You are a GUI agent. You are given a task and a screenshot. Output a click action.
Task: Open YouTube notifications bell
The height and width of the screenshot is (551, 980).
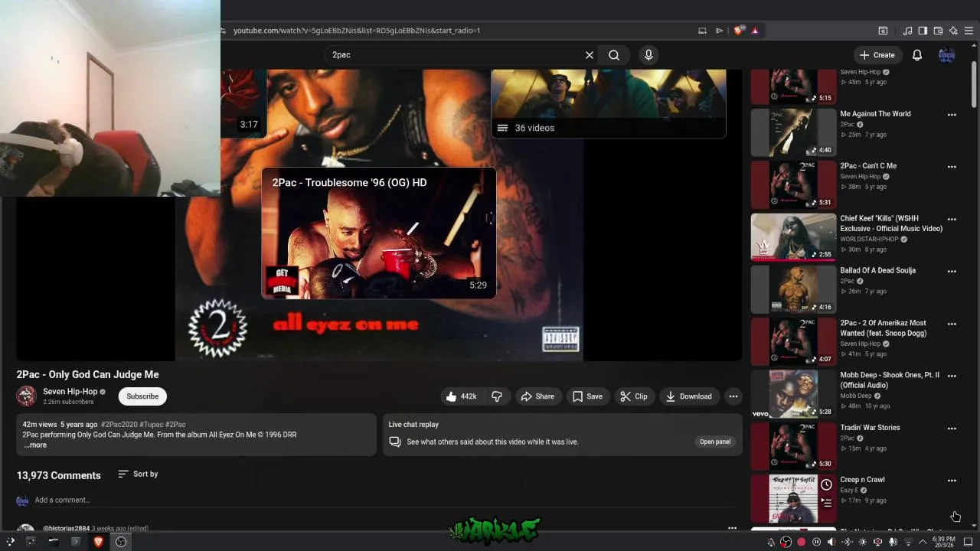coord(916,55)
